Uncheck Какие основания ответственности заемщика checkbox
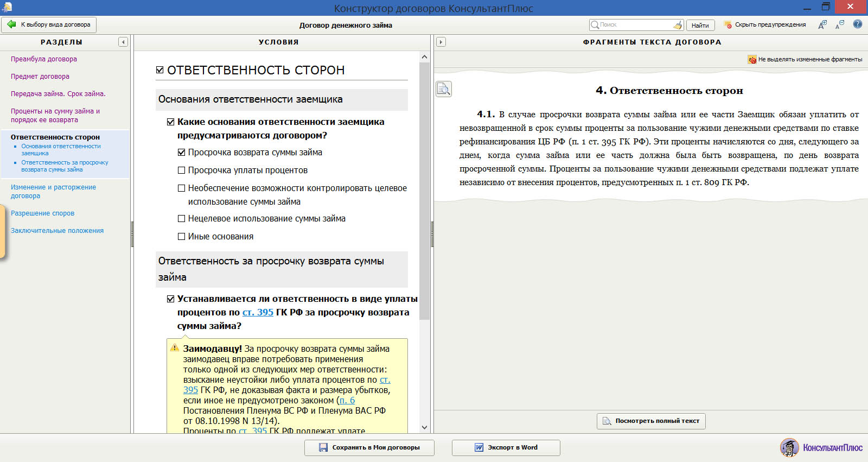868x462 pixels. (x=171, y=122)
